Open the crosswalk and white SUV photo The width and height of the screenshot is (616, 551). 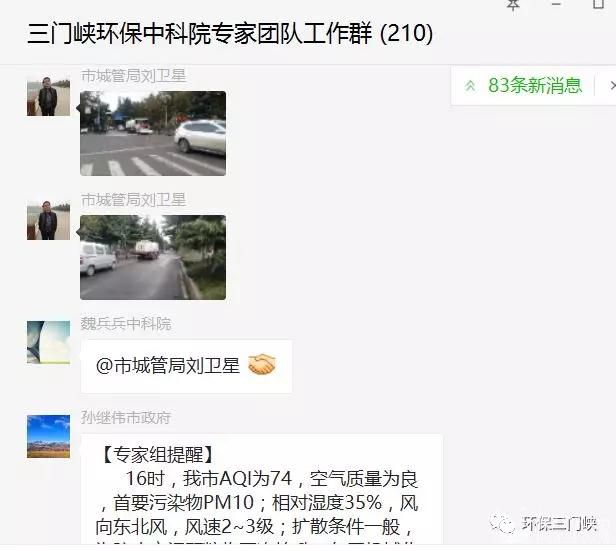(x=153, y=134)
